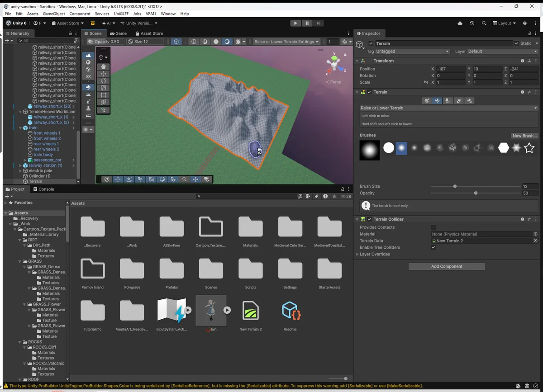Select the Rotate tool in scene toolbar
This screenshot has height=392, width=543.
[x=103, y=81]
